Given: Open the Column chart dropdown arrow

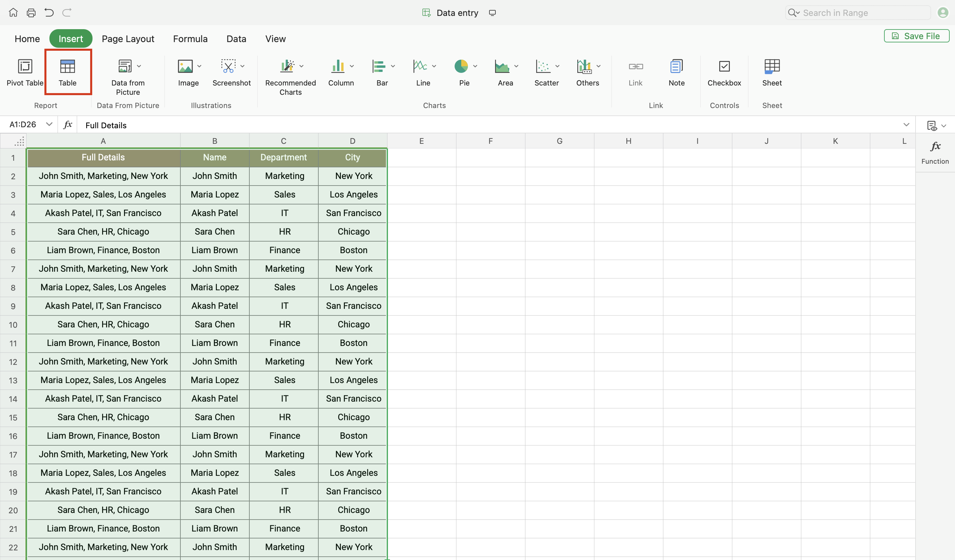Looking at the screenshot, I should [x=352, y=66].
